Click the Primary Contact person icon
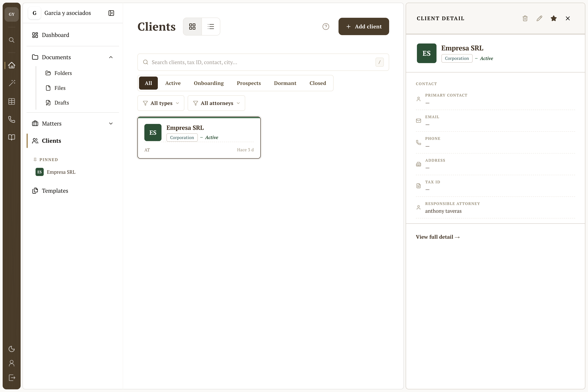This screenshot has width=588, height=392. coord(419,99)
